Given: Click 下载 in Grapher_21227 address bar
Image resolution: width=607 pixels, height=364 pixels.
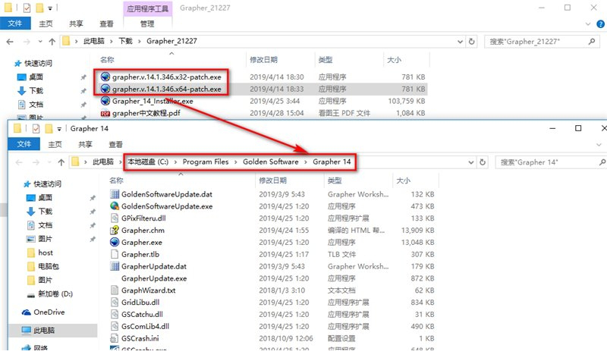Looking at the screenshot, I should 125,41.
